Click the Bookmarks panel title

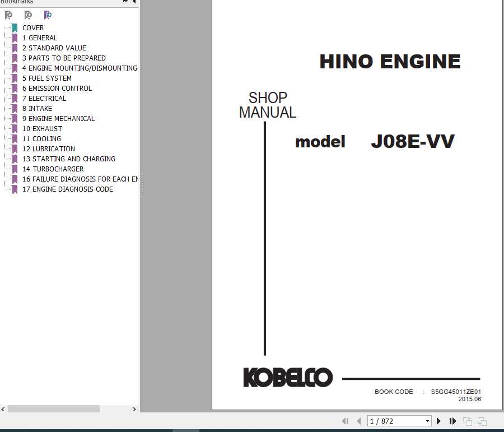pos(17,2)
